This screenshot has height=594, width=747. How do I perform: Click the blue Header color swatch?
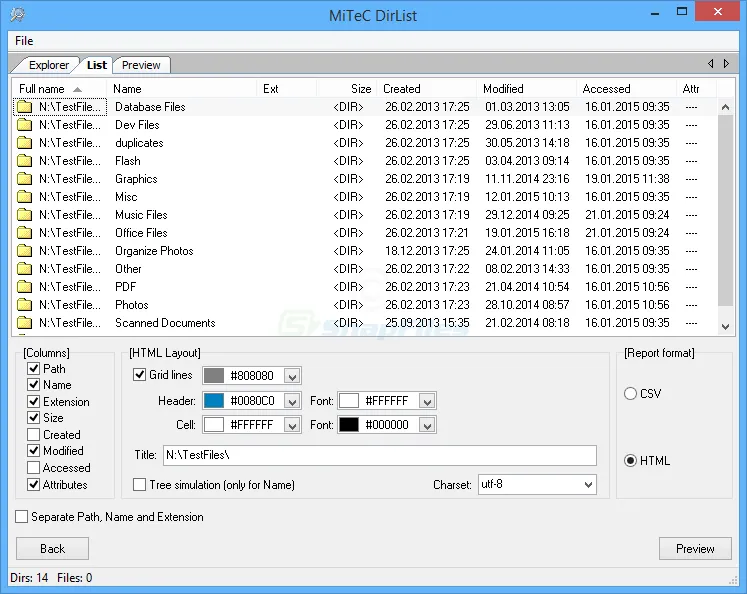(x=214, y=401)
